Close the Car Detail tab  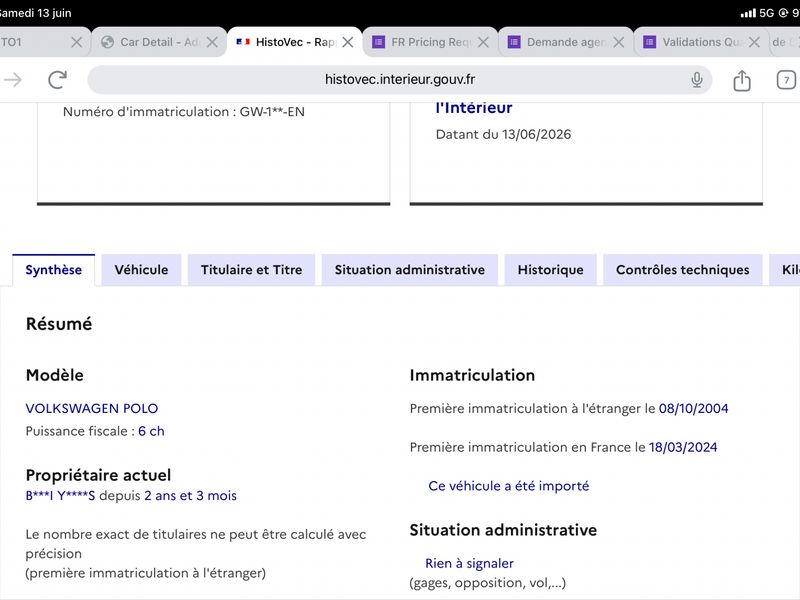coord(212,42)
